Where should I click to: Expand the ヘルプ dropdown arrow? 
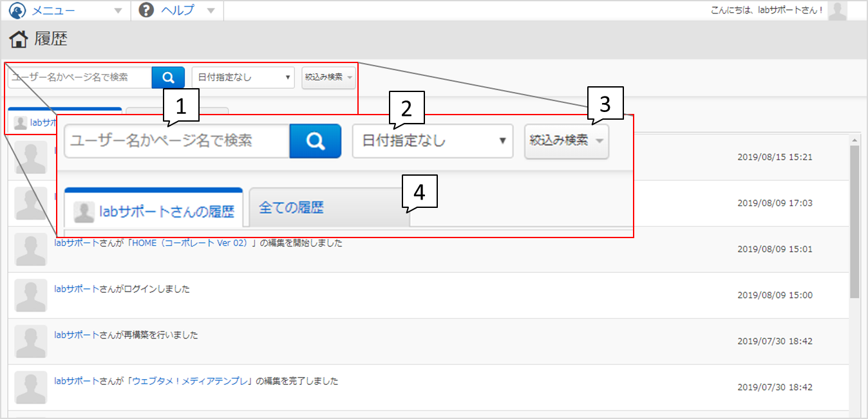pos(211,10)
